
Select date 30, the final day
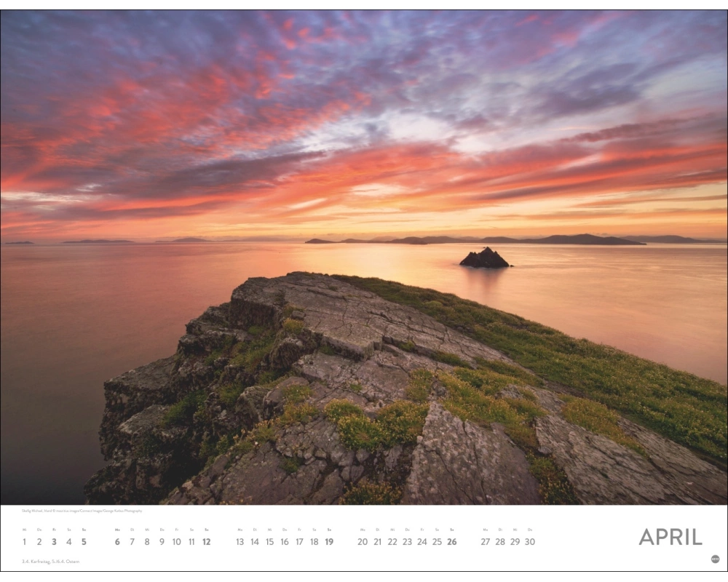pyautogui.click(x=530, y=542)
